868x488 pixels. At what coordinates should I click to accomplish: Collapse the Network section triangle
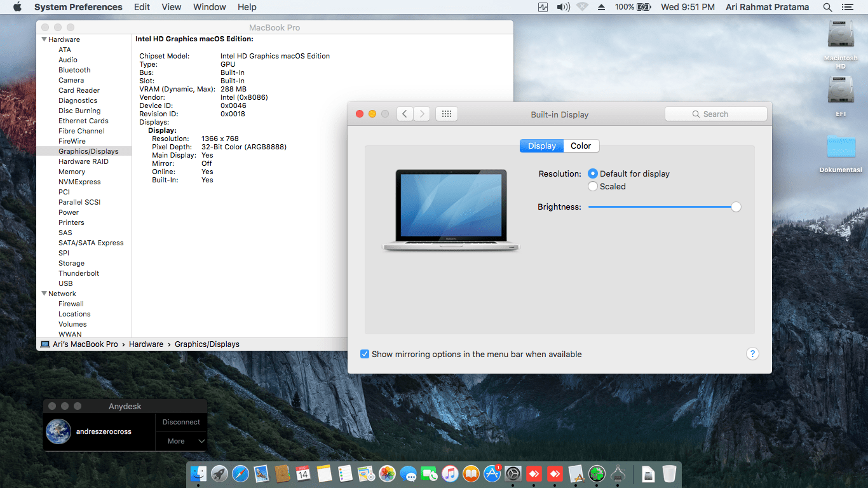tap(44, 294)
